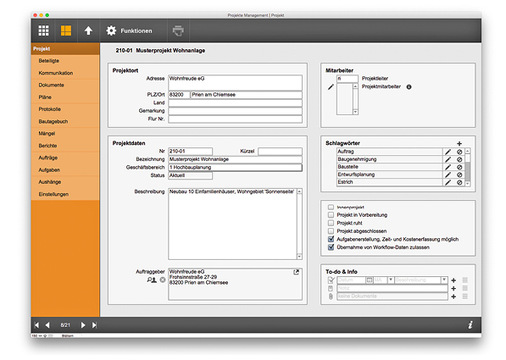Screen dimensions: 506x360
Task: Edit the Baustelle keyword pencil
Action: click(448, 167)
